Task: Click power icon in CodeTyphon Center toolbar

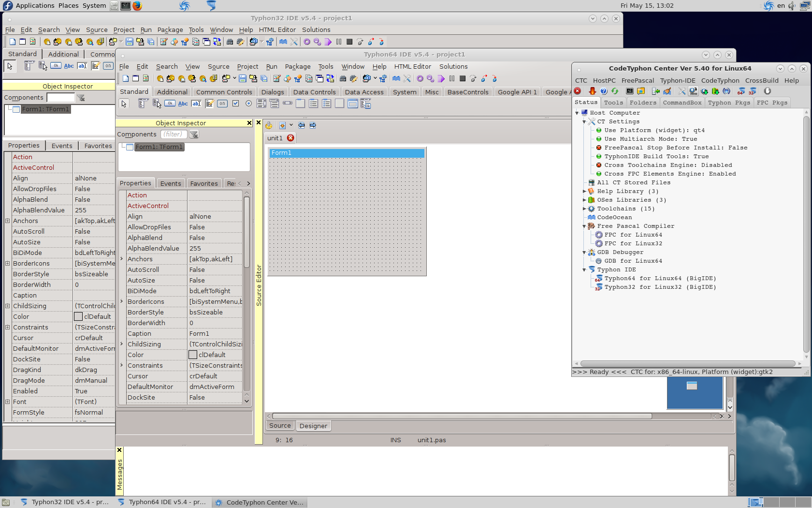Action: (x=767, y=91)
